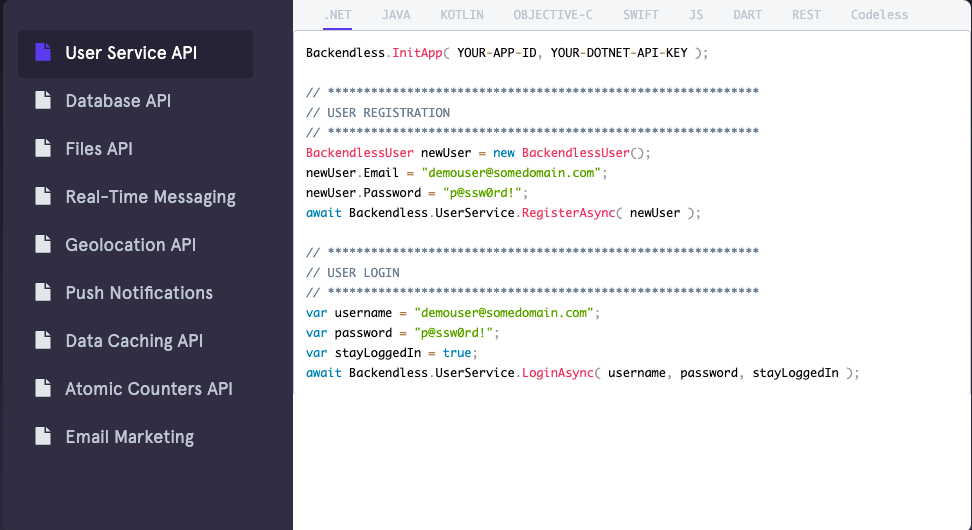Click the USER REGISTRATION comment

378,113
